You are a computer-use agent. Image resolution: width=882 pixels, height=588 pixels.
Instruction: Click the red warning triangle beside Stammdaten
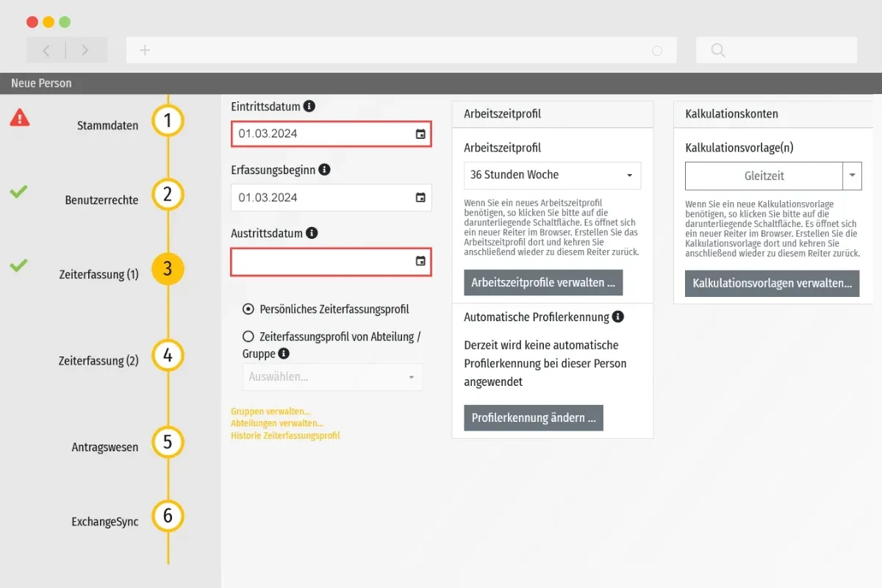coord(20,117)
